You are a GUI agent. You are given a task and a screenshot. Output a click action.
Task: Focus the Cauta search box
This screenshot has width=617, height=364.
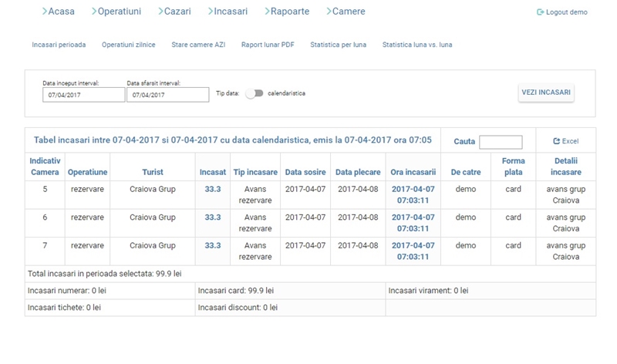click(501, 142)
